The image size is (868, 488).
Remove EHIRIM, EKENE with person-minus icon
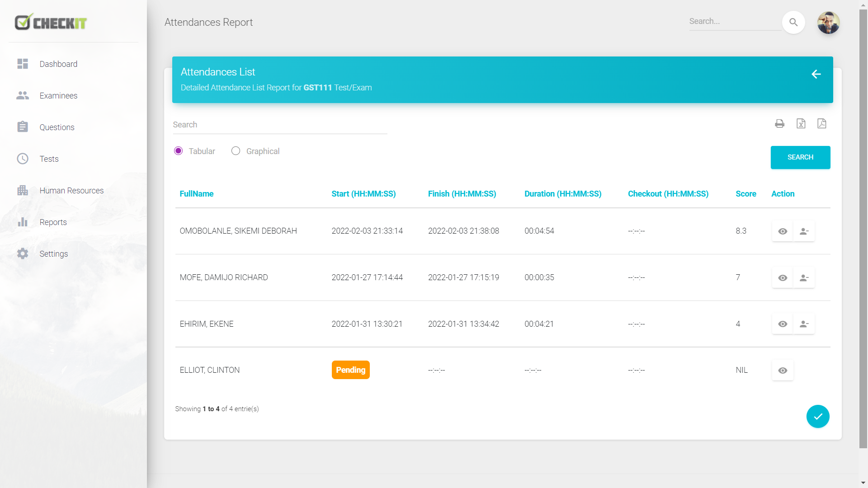[x=804, y=324]
